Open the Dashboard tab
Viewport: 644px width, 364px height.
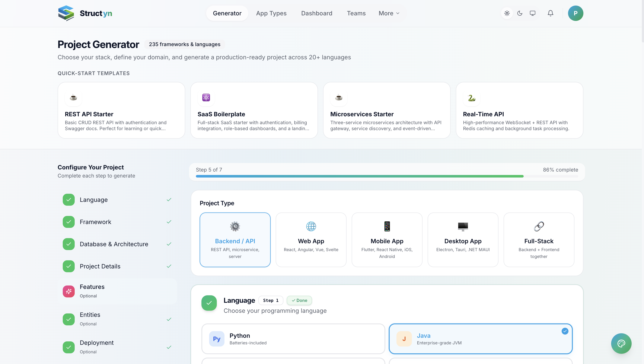pos(317,13)
